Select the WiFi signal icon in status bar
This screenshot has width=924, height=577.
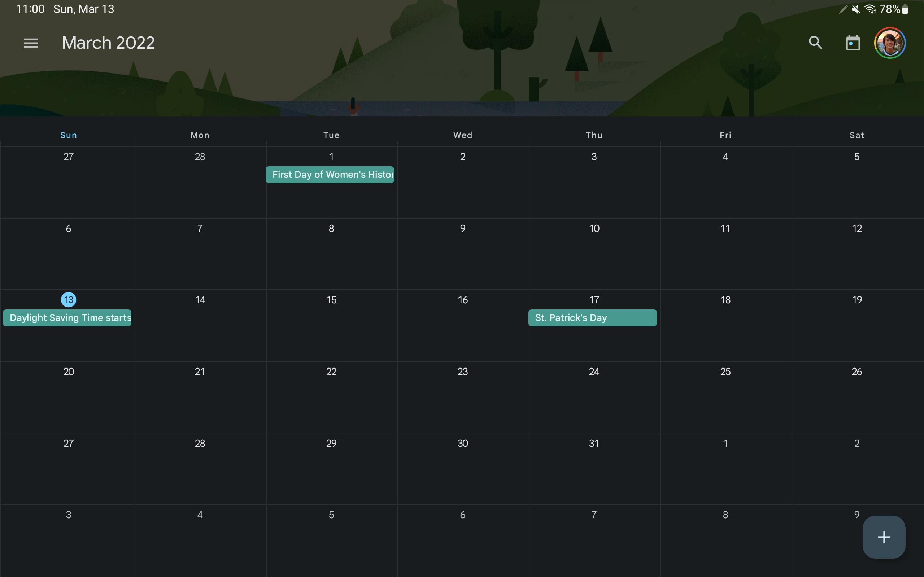click(x=871, y=9)
